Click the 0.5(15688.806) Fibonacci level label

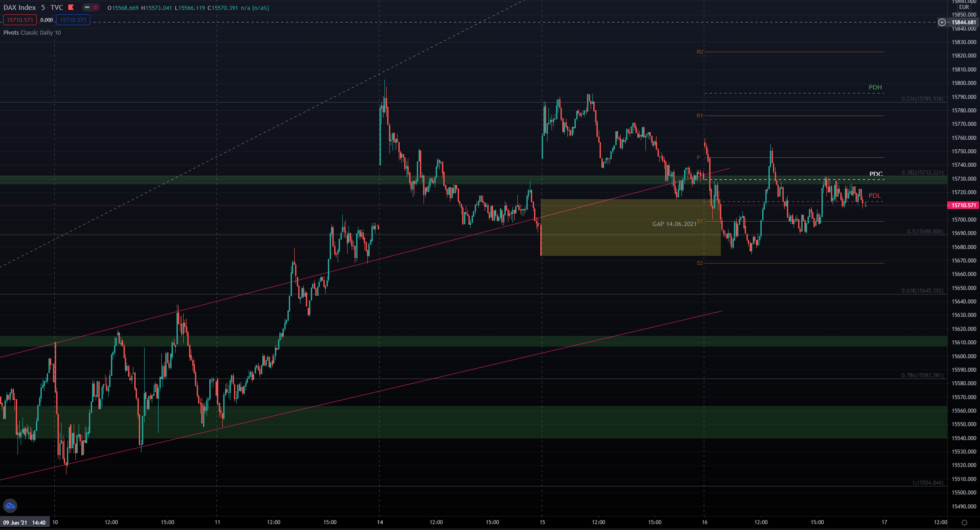coord(925,232)
